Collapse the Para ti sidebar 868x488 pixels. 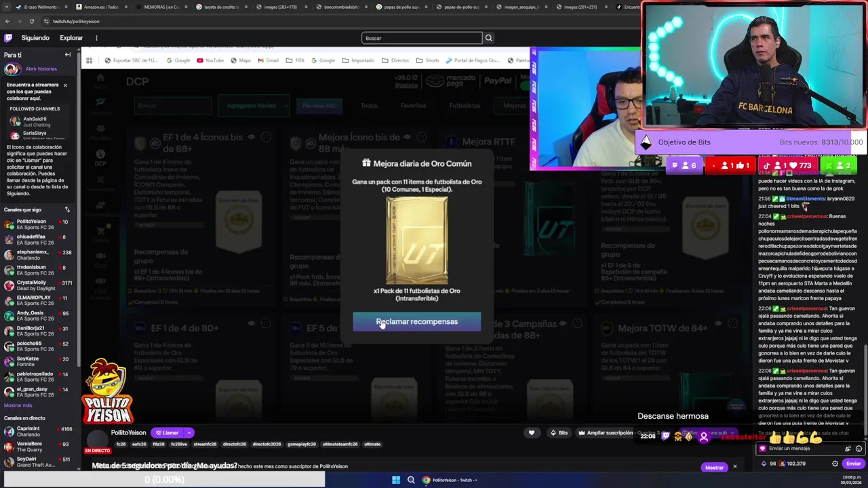(x=67, y=55)
